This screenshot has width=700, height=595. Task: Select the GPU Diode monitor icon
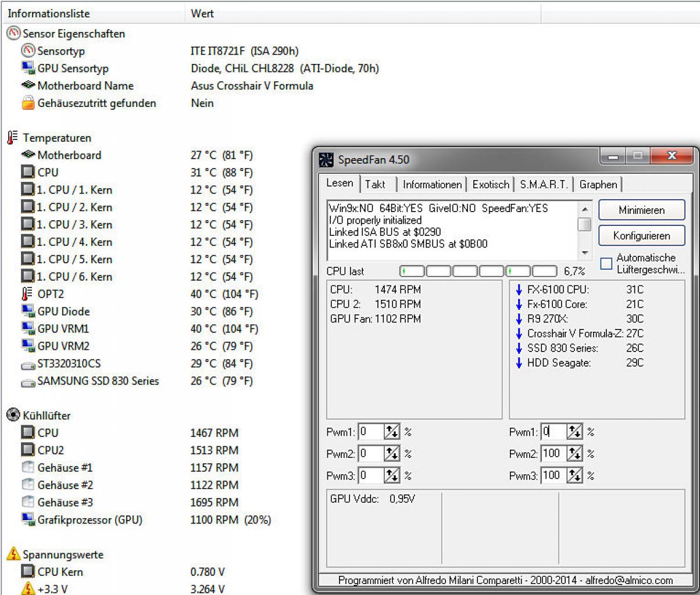[27, 311]
